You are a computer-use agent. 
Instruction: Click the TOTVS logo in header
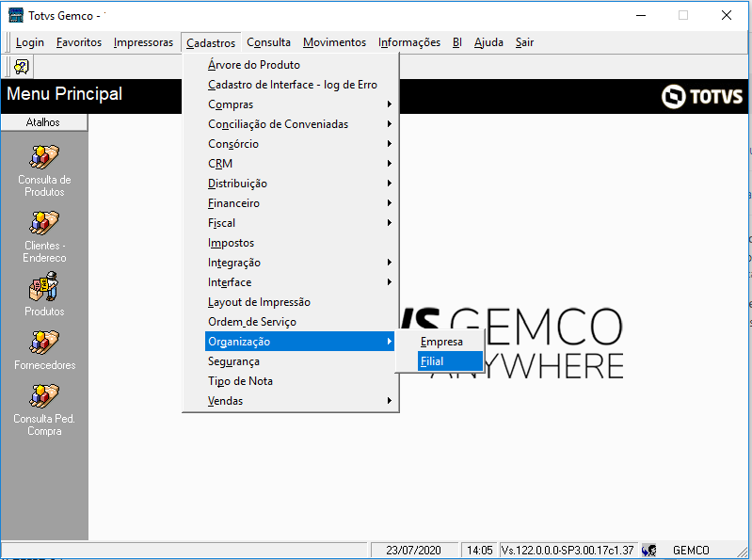pos(701,96)
